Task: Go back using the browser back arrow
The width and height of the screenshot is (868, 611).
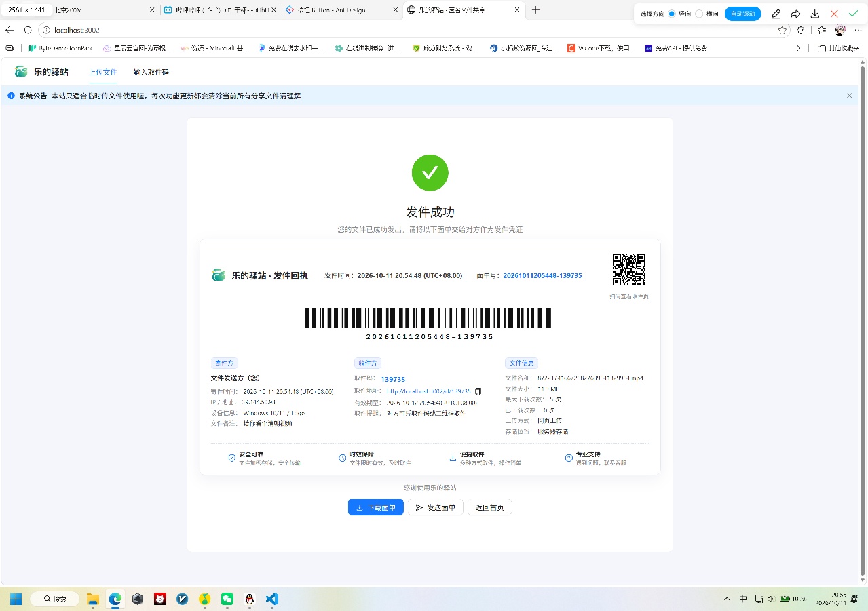Action: click(x=10, y=30)
